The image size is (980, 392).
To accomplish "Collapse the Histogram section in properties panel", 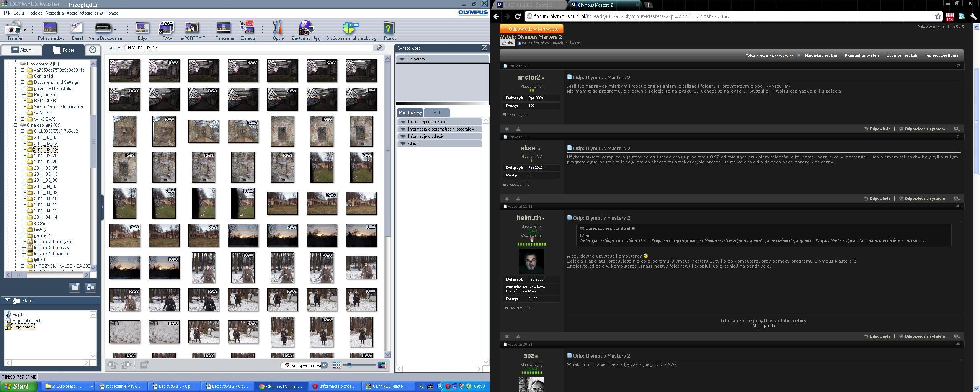I will [402, 59].
